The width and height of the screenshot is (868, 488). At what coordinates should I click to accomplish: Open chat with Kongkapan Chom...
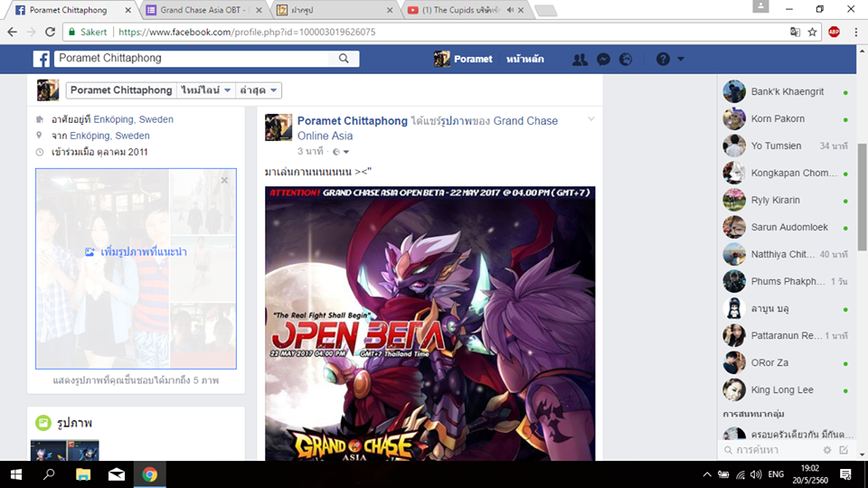[x=786, y=174]
